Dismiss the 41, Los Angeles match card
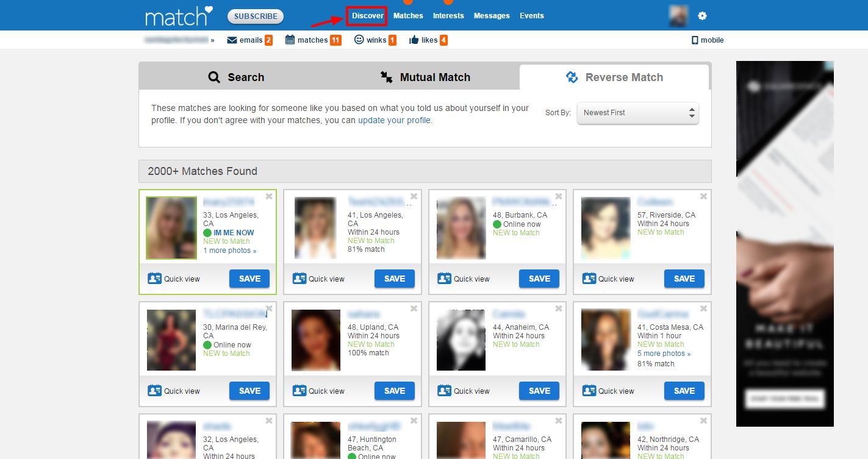 click(414, 196)
